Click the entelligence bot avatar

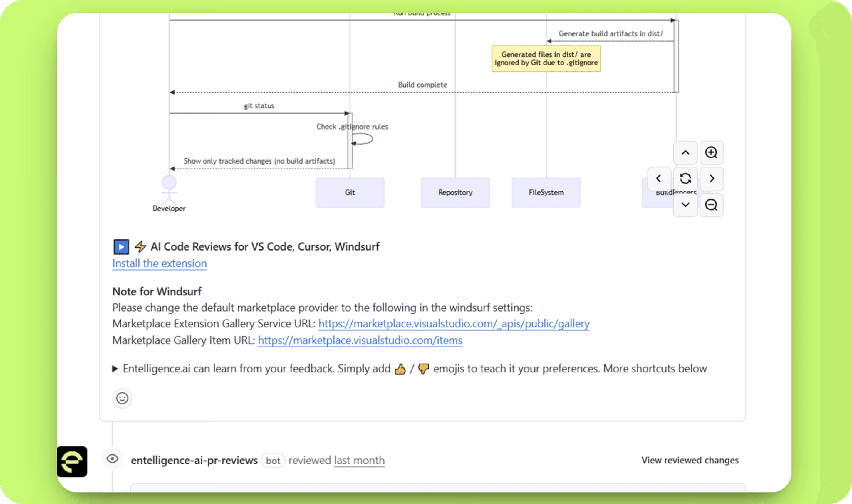click(x=72, y=461)
